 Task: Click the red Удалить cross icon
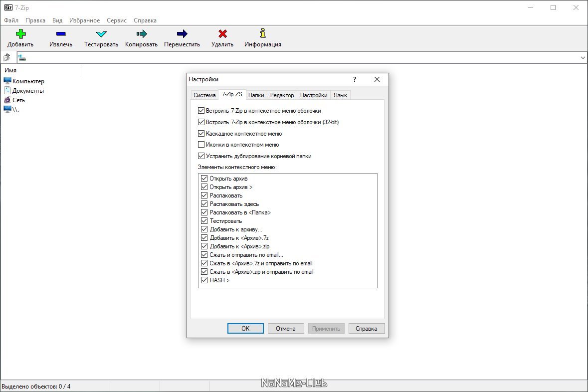coord(222,34)
